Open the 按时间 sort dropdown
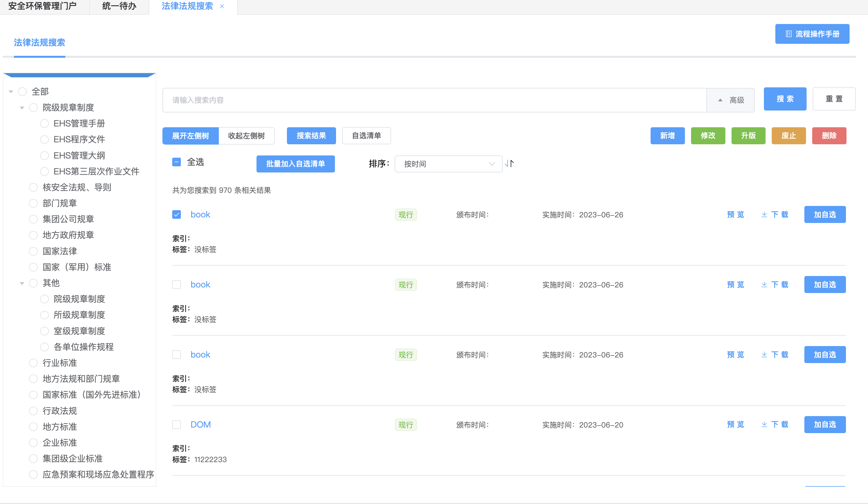 448,164
